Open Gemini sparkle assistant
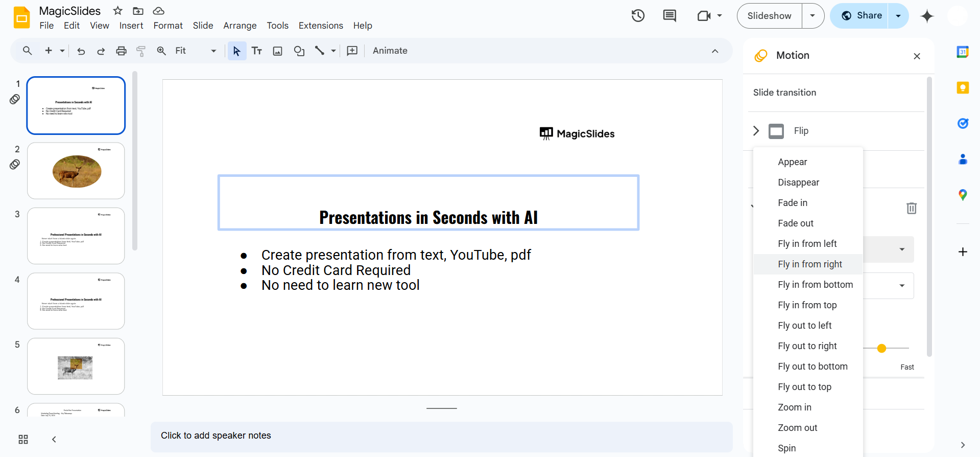The image size is (980, 457). (x=927, y=16)
